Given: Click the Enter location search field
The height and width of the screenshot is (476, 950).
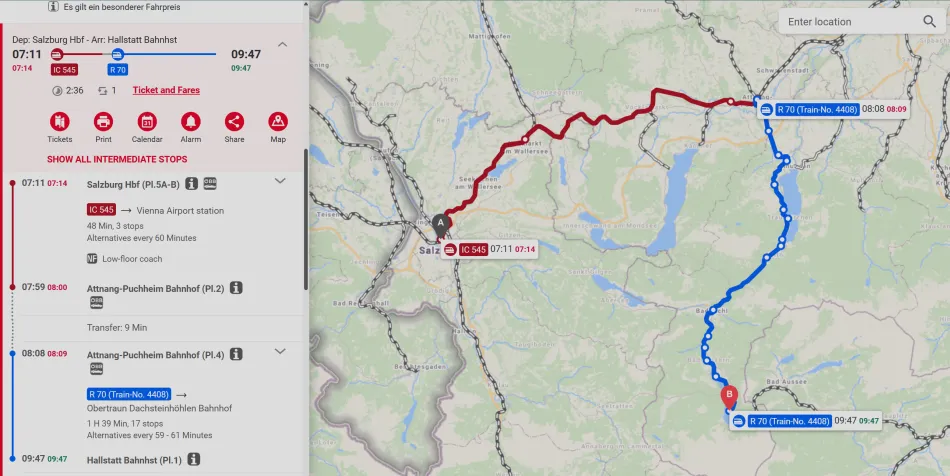Looking at the screenshot, I should (851, 22).
